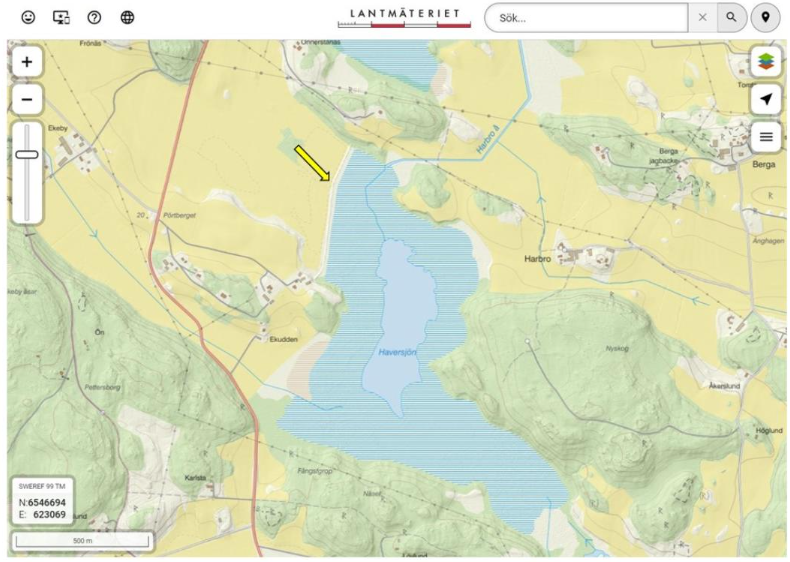Click into the Sök search field
Screen dimensions: 790x562
[590, 18]
